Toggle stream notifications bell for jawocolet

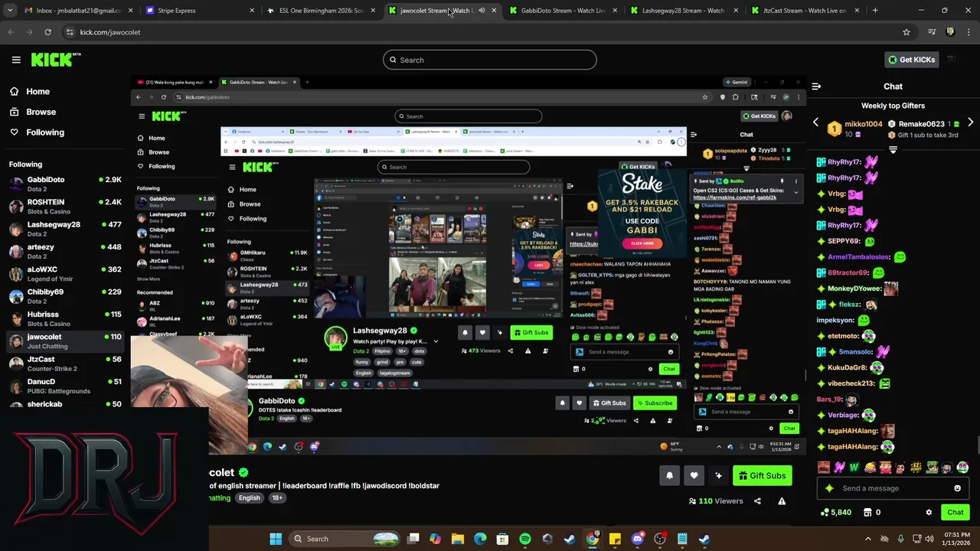(x=669, y=475)
